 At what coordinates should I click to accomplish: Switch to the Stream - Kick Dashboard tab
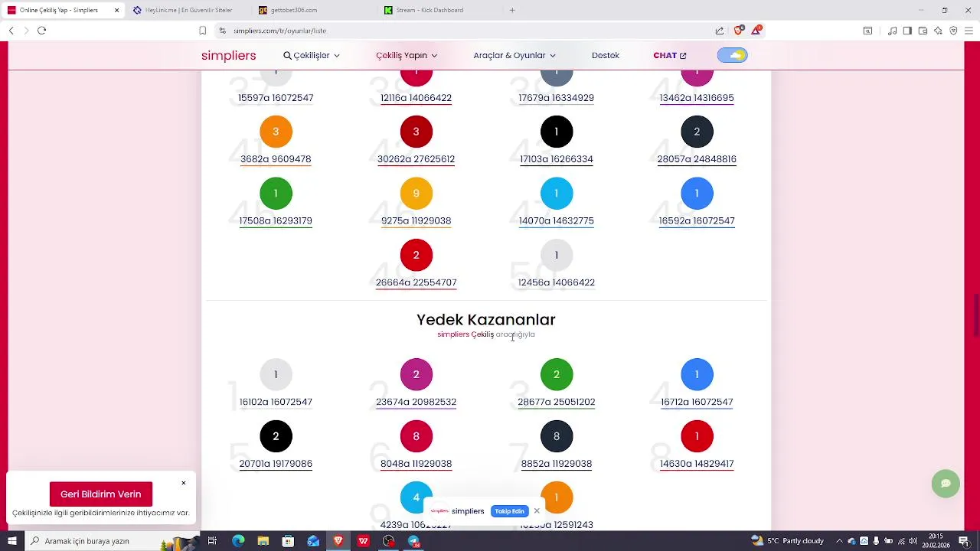pos(440,10)
